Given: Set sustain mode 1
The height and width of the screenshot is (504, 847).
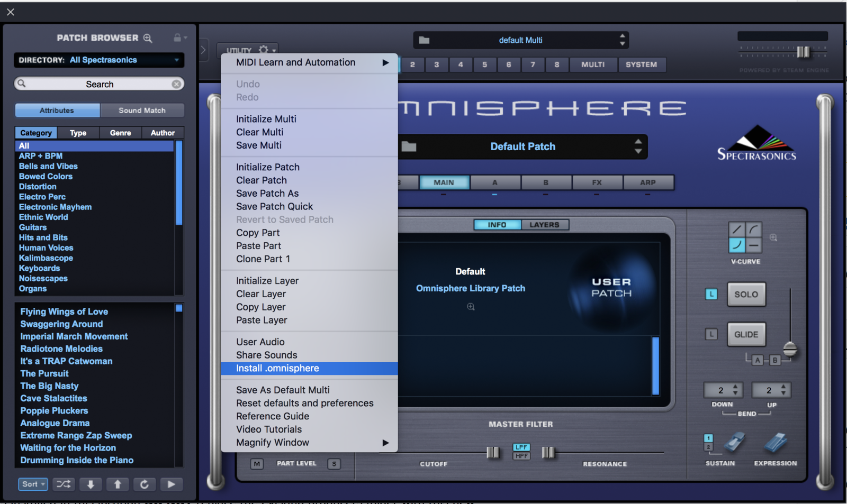Looking at the screenshot, I should [x=708, y=438].
